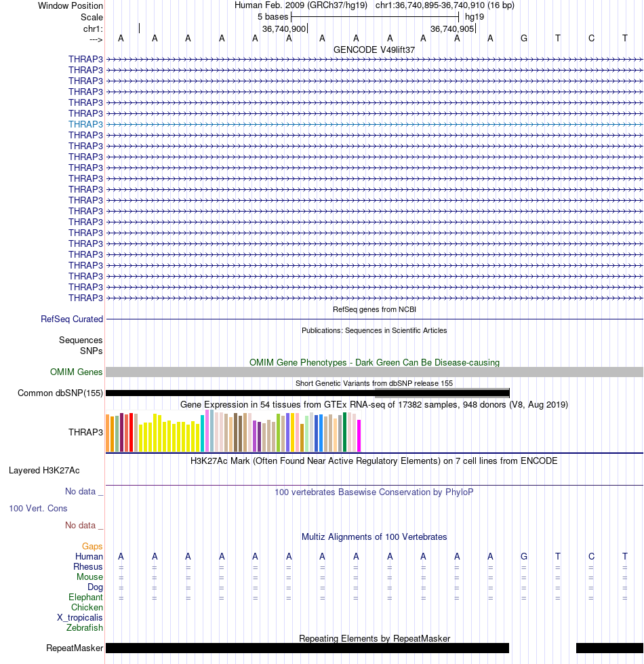Click the Scale label

tap(92, 17)
